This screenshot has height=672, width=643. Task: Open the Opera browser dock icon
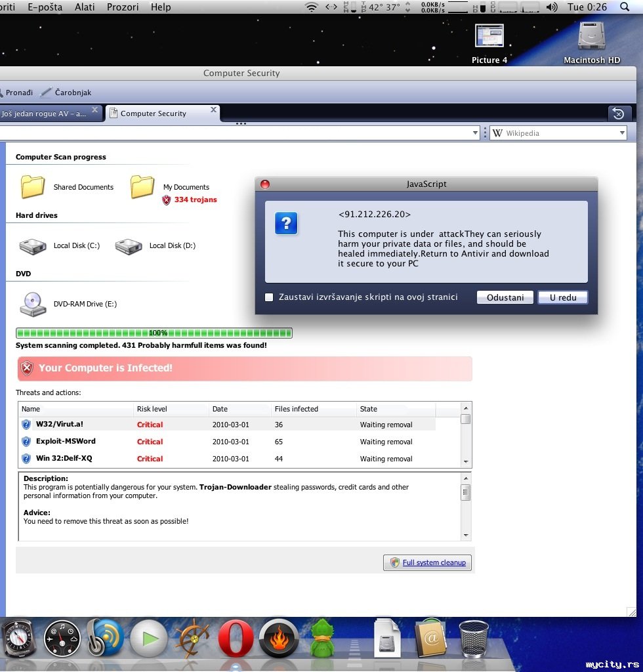tap(236, 638)
